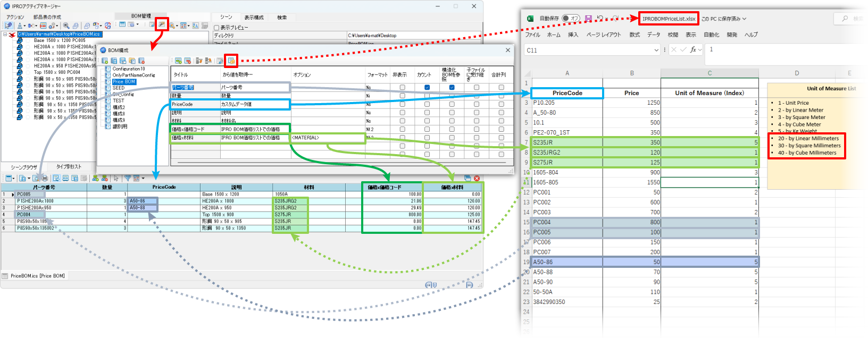Viewport: 868px width, 338px height.
Task: Click the zoom magnifier icon in IPRO toolbar
Action: pyautogui.click(x=66, y=25)
